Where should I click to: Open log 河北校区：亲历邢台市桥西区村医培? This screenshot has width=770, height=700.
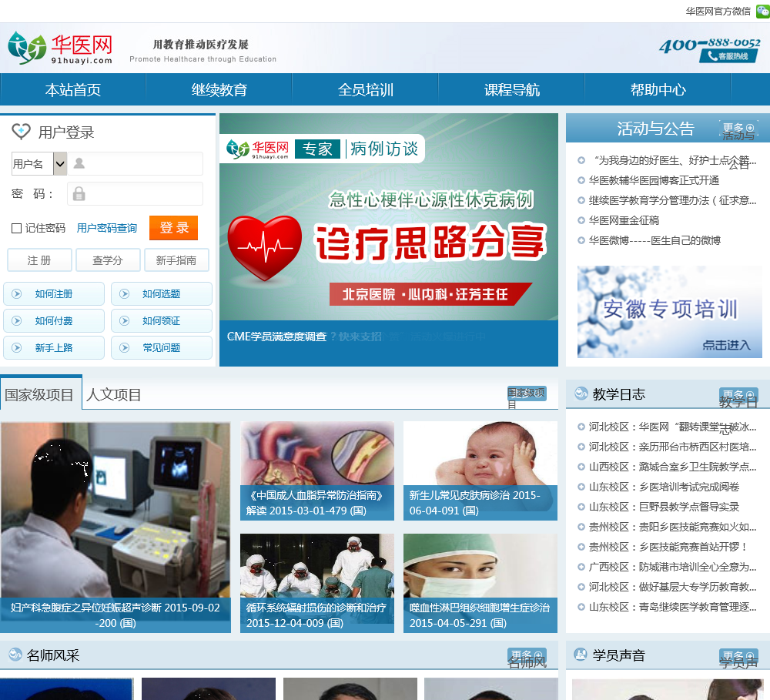[x=672, y=447]
